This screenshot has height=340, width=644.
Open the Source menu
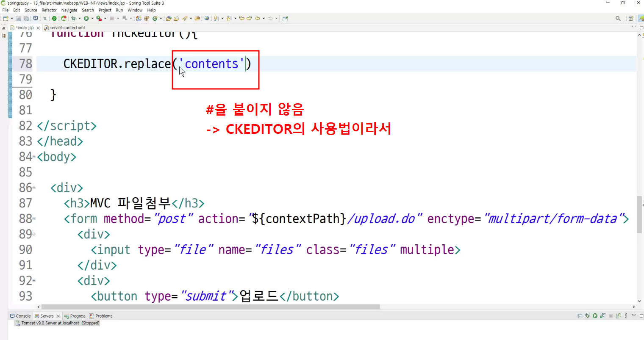coord(31,10)
